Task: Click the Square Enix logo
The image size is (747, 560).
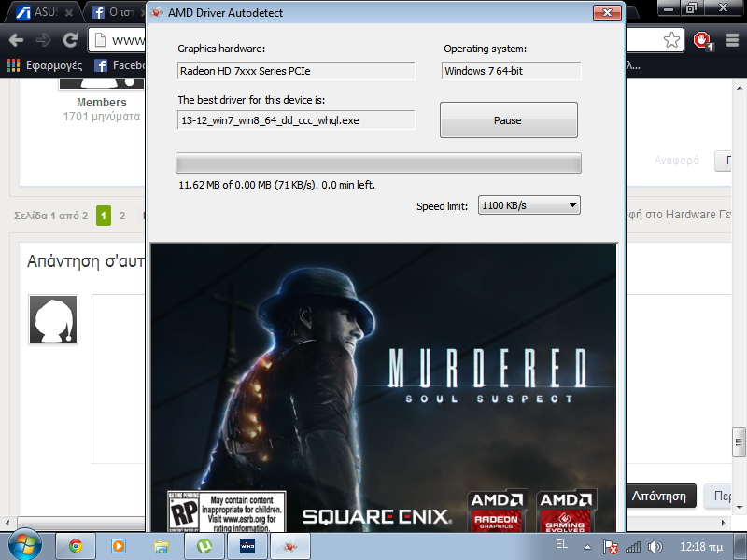Action: pos(376,517)
